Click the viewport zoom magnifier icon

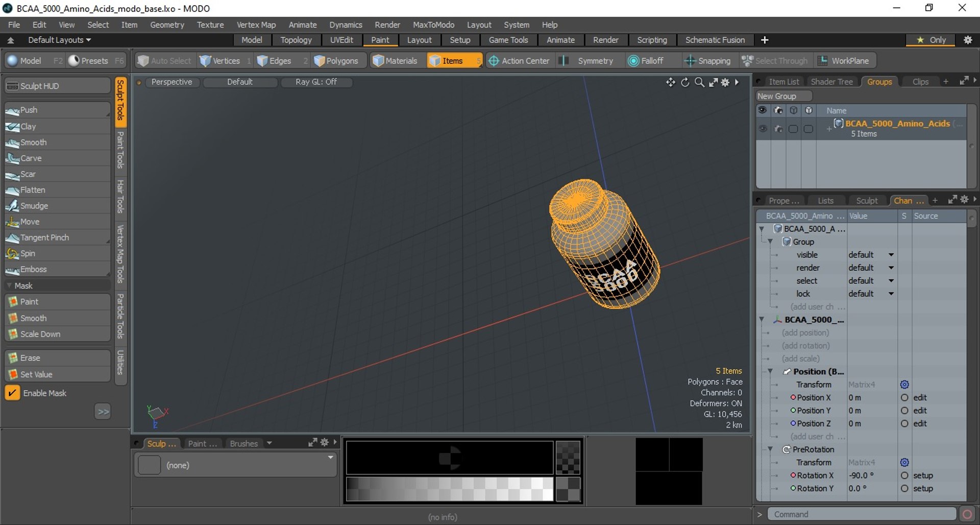coord(699,82)
